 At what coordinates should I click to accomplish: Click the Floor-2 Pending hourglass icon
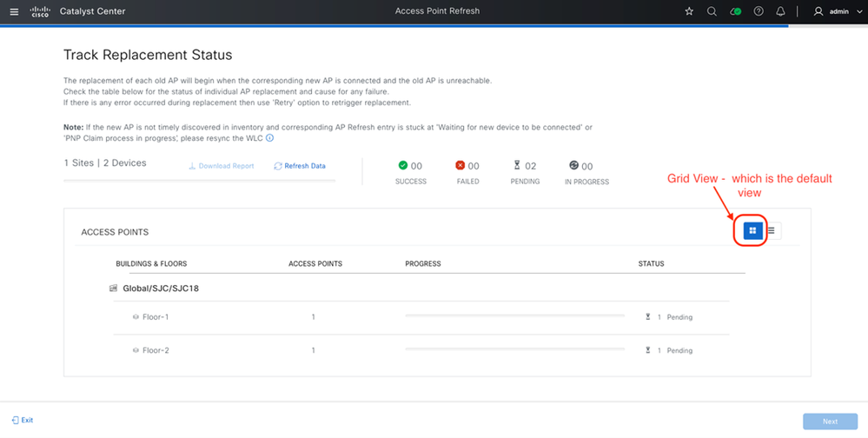pyautogui.click(x=647, y=350)
